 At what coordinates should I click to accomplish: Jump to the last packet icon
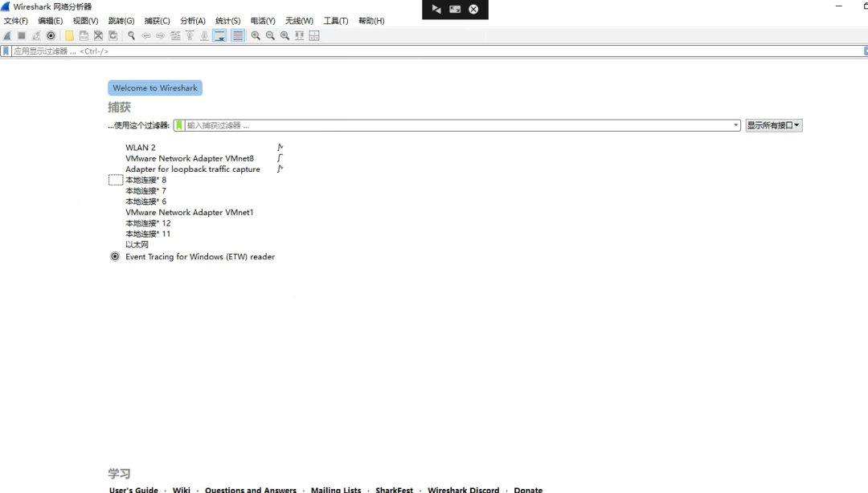click(x=204, y=35)
